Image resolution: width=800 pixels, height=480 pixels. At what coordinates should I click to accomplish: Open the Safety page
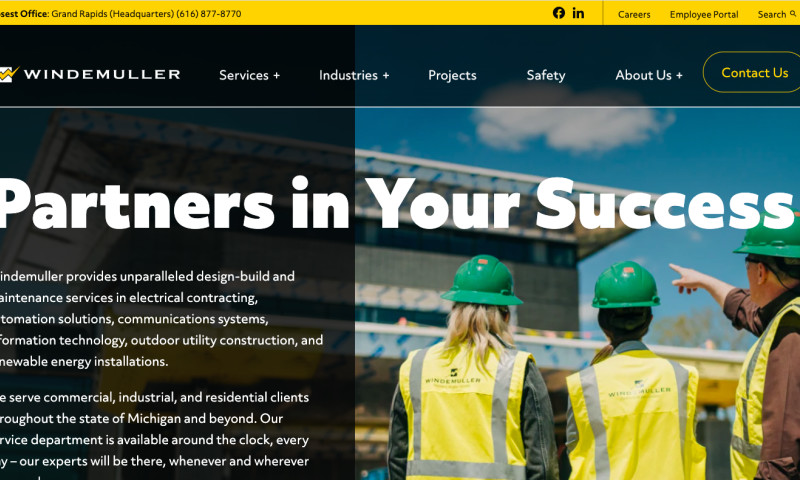point(545,75)
